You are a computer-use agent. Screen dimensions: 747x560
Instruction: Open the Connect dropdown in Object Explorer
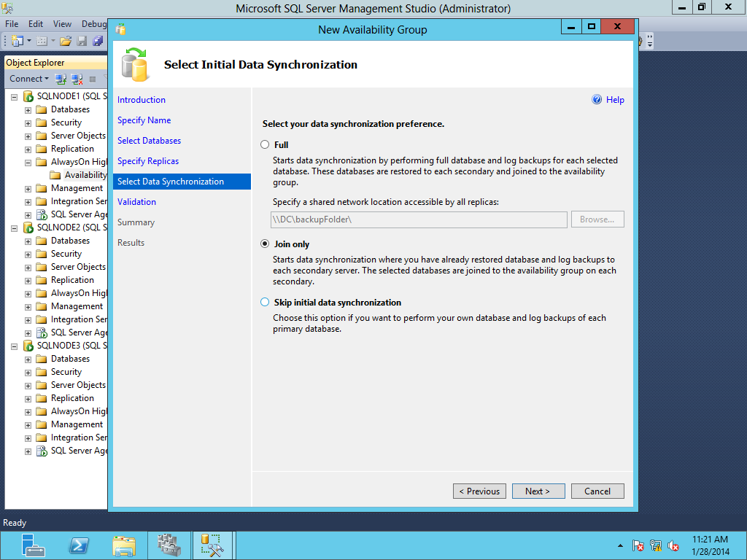pyautogui.click(x=29, y=79)
